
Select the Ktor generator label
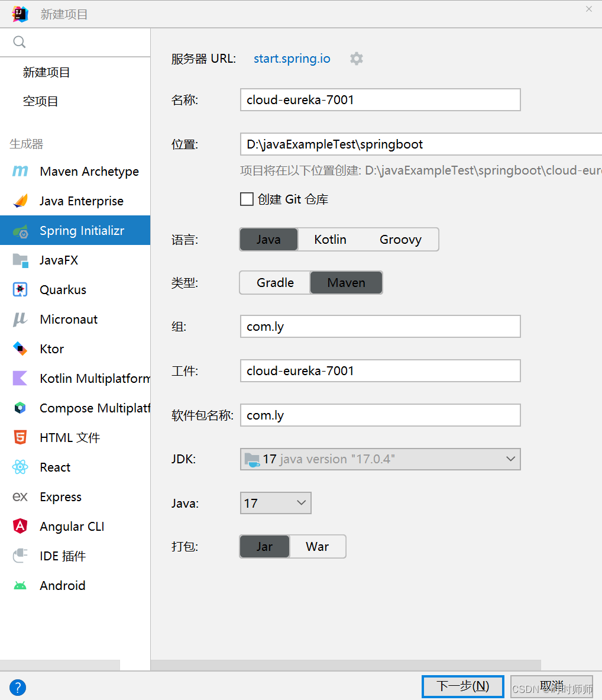(x=52, y=349)
